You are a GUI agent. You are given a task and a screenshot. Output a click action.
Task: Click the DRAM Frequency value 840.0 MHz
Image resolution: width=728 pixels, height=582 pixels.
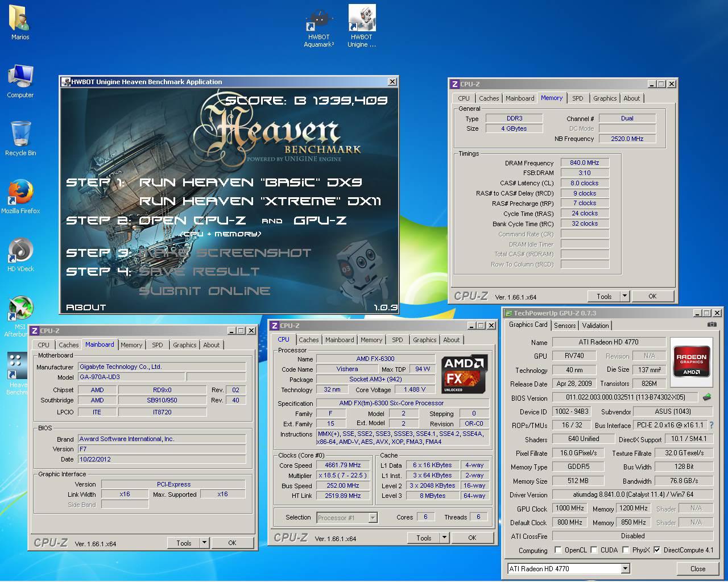[585, 163]
